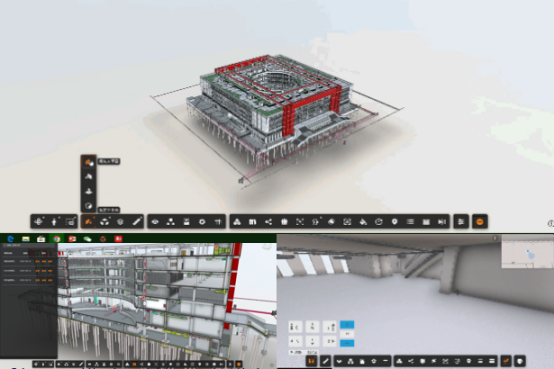Open the model tree hierarchy icon

tap(171, 222)
